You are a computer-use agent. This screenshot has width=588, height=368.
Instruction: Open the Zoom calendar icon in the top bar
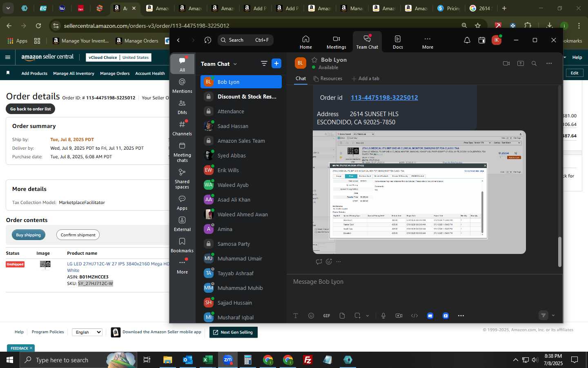[482, 40]
